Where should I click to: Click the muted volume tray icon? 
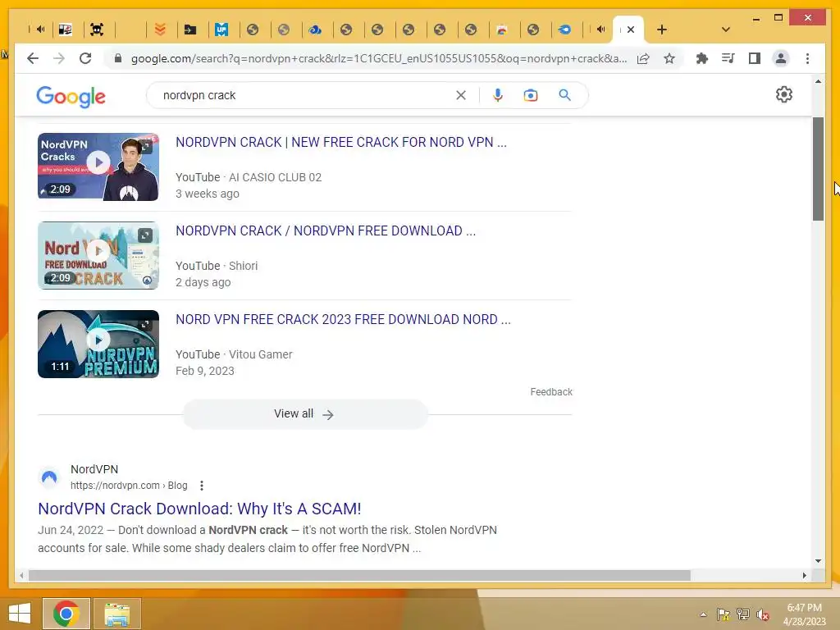point(763,614)
